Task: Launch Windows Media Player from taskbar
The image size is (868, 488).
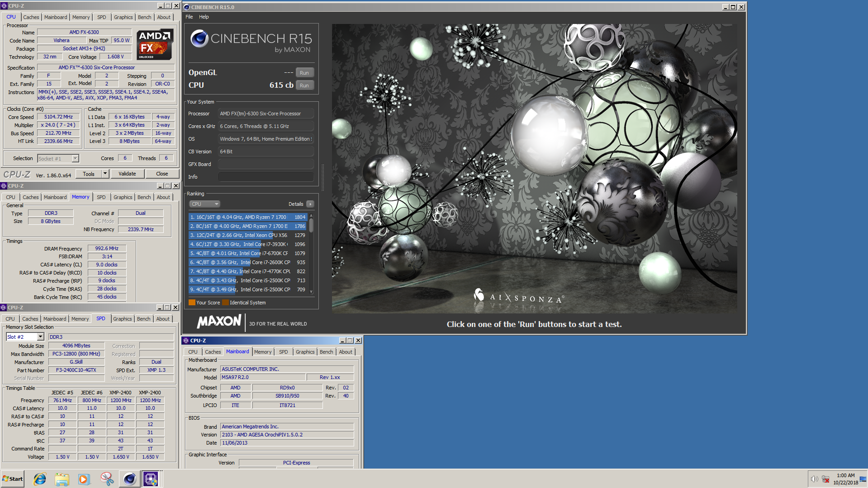Action: pos(84,479)
